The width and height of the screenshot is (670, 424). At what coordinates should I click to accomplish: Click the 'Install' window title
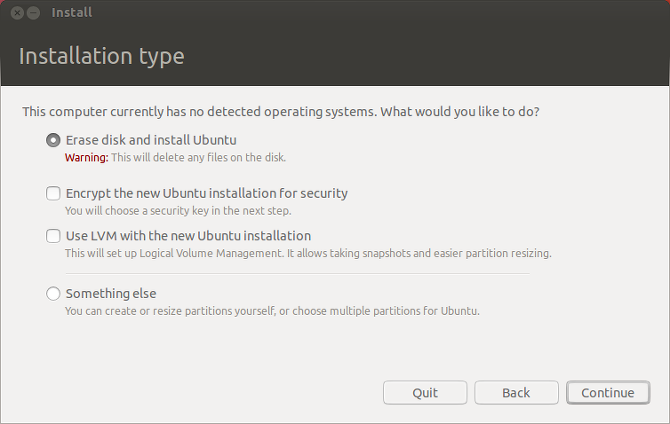(71, 13)
